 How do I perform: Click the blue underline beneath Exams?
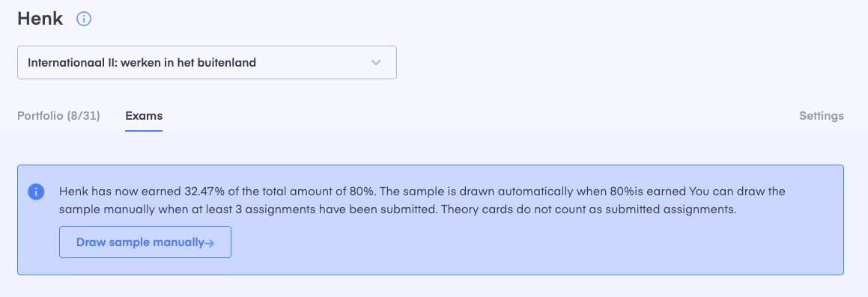coord(144,130)
